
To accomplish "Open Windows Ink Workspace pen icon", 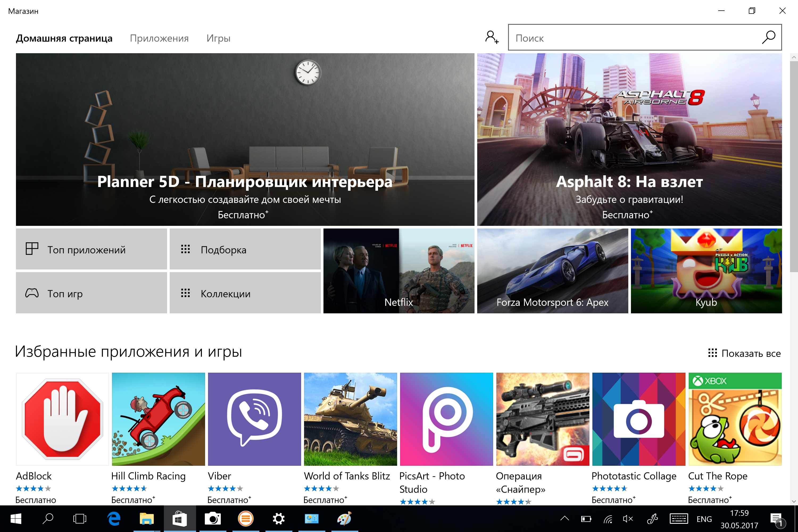I will pos(652,519).
